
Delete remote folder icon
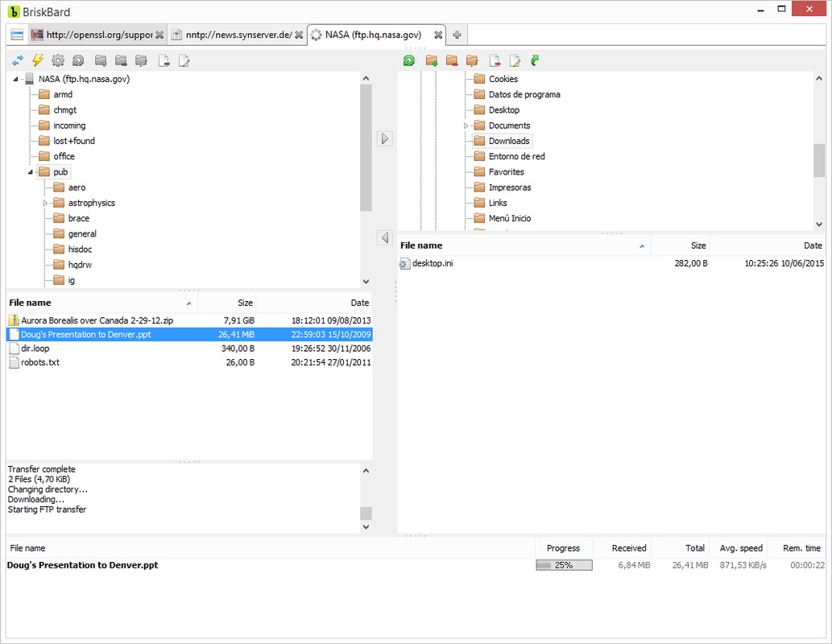tap(121, 60)
